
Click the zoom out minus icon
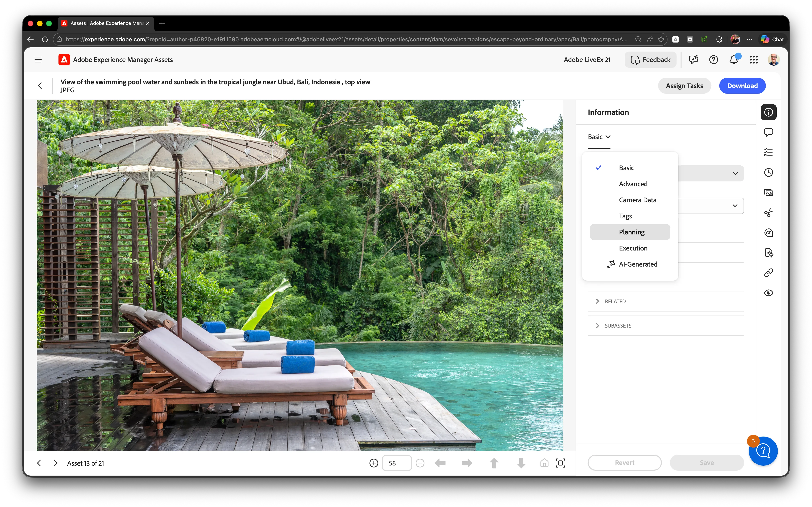[x=420, y=463]
